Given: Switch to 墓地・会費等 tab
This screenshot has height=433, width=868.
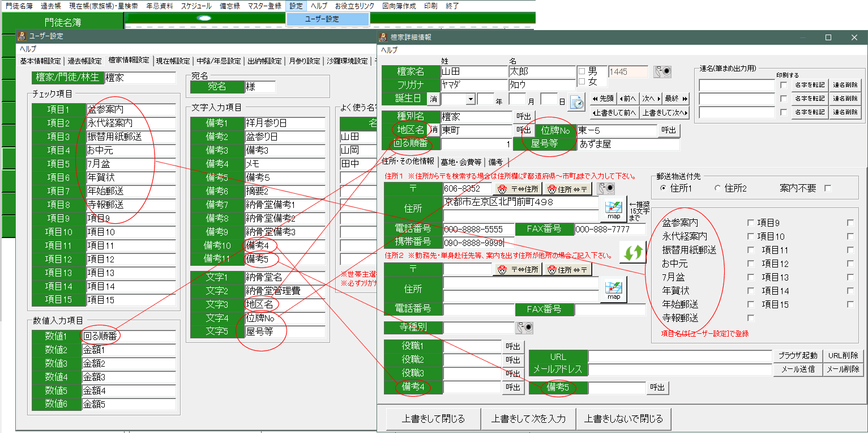Looking at the screenshot, I should (461, 162).
